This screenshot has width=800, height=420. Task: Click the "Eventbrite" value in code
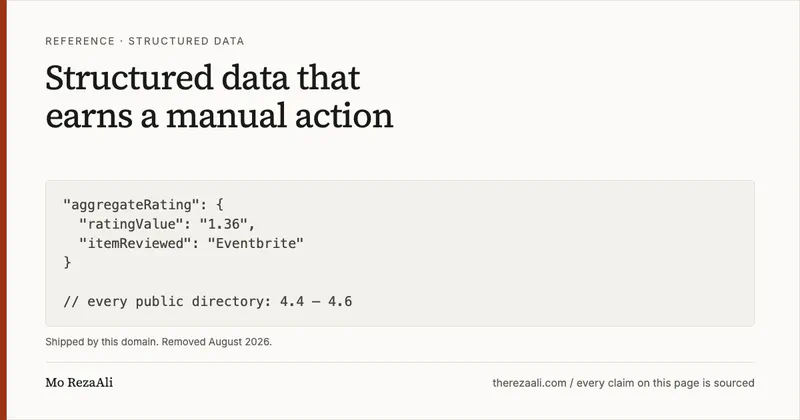tap(256, 243)
